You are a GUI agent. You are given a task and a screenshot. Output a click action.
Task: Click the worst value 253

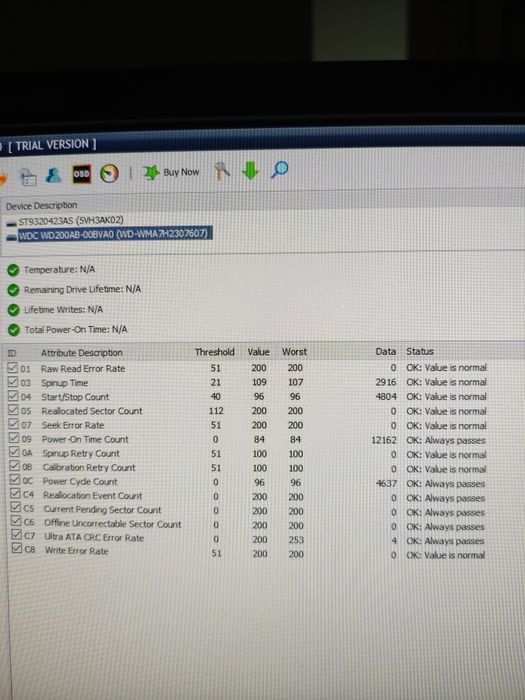click(x=296, y=540)
